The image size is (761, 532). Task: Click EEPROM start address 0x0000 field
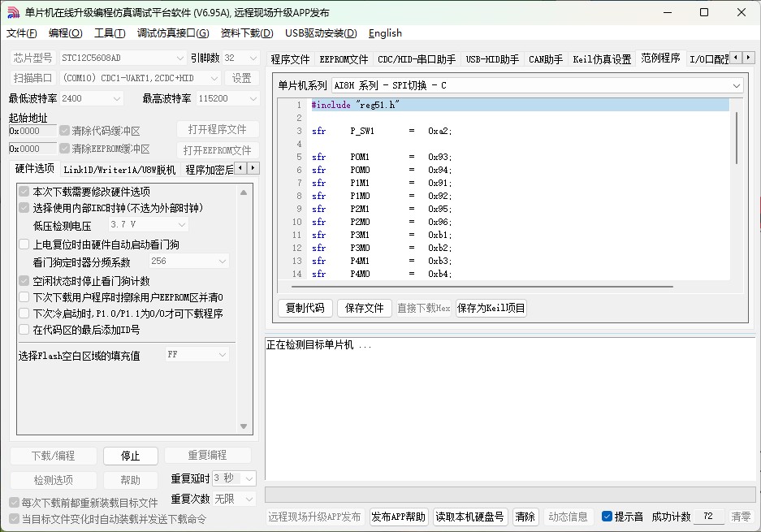click(32, 149)
